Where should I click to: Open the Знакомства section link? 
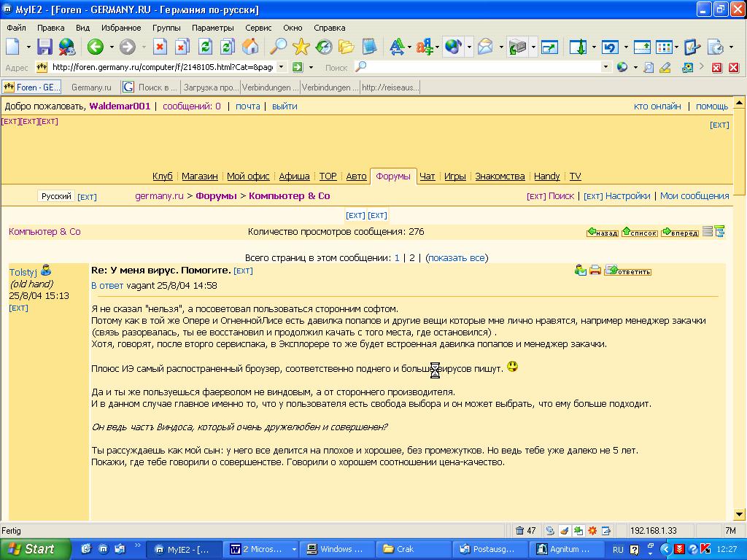coord(500,176)
